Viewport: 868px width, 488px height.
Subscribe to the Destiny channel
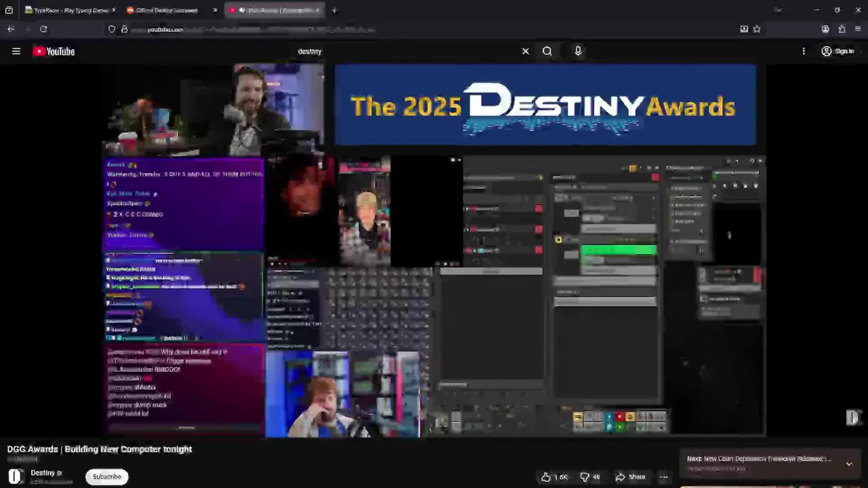(107, 476)
